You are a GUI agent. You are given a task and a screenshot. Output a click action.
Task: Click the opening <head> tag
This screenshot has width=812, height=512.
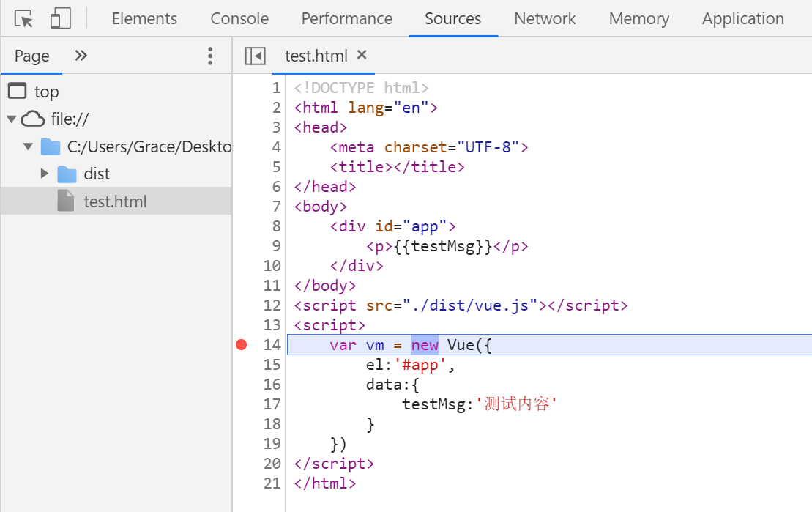coord(321,127)
